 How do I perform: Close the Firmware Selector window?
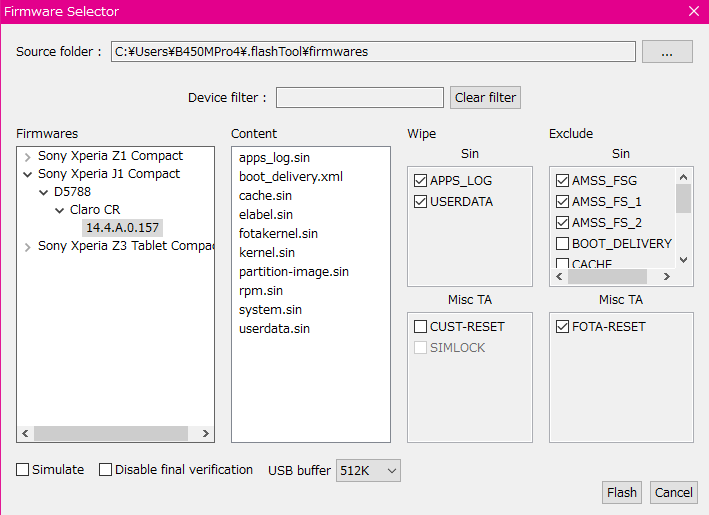[x=694, y=11]
